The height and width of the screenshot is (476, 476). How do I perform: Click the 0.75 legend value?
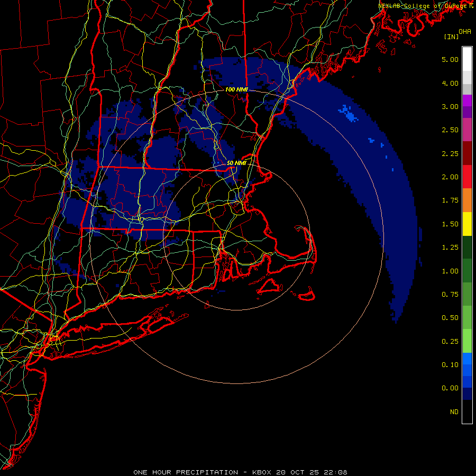click(x=450, y=295)
